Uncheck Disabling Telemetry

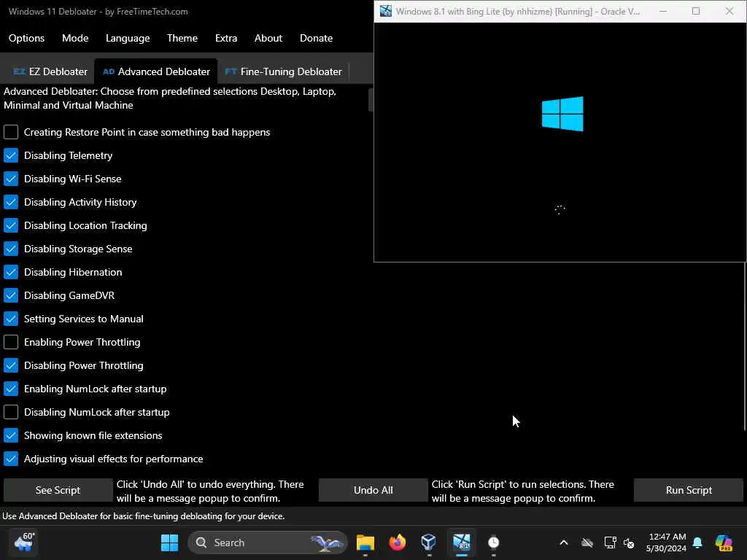[11, 155]
